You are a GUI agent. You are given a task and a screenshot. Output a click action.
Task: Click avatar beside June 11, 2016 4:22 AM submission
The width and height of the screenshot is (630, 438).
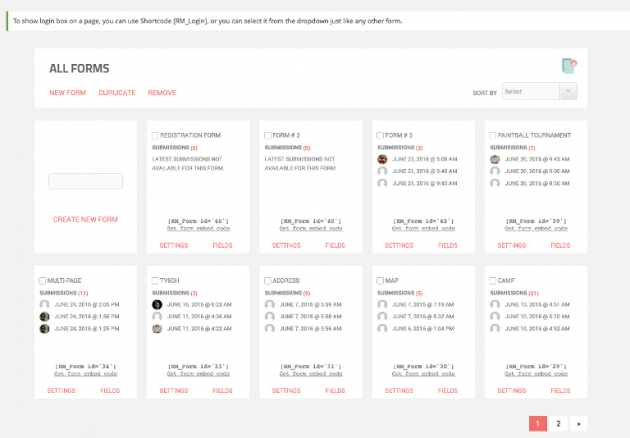point(157,329)
